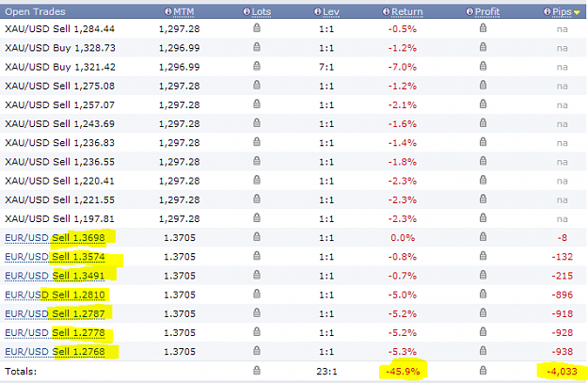Image resolution: width=588 pixels, height=383 pixels.
Task: Click the info icon beside Profit header
Action: point(469,12)
